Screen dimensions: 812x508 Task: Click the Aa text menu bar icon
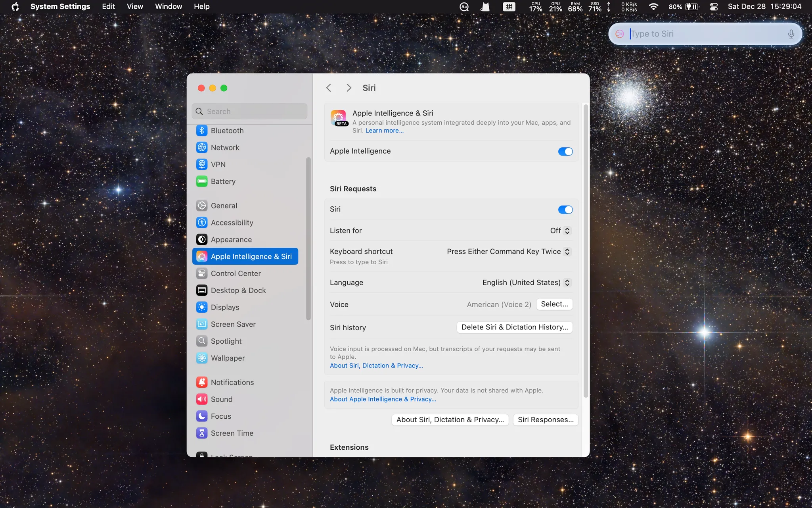tap(464, 7)
